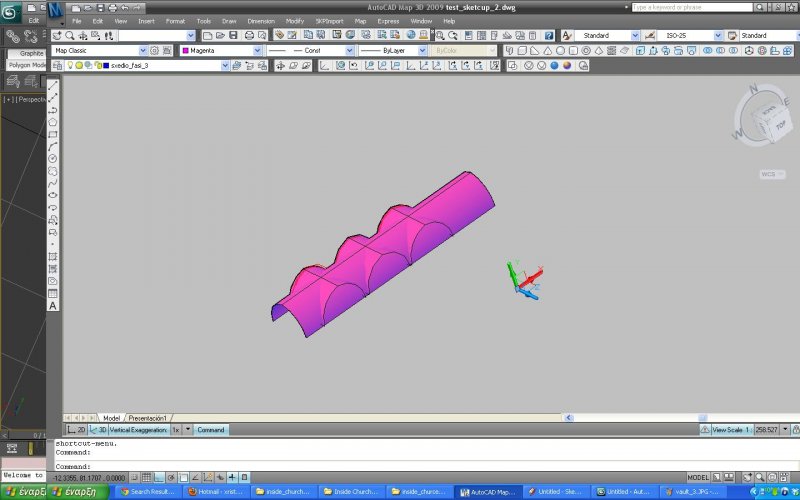
Task: Toggle the 2D view mode button
Action: click(81, 429)
